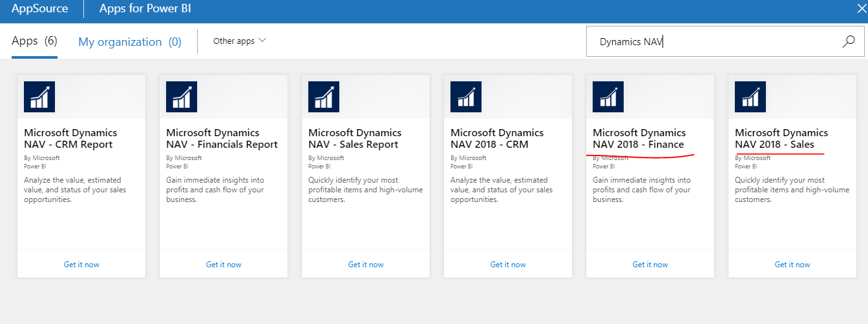Open Microsoft Dynamics NAV 2018 - Finance title
The image size is (868, 324).
[x=639, y=139]
